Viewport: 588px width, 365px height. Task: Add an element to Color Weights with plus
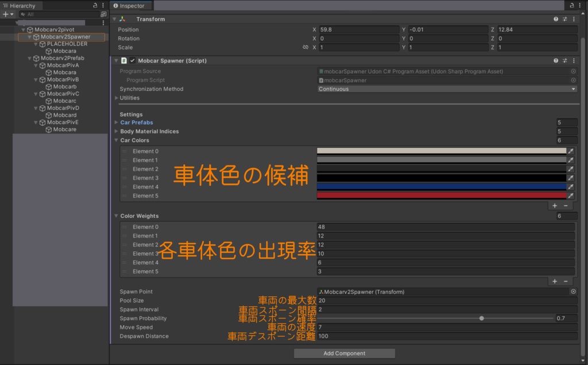coord(555,281)
